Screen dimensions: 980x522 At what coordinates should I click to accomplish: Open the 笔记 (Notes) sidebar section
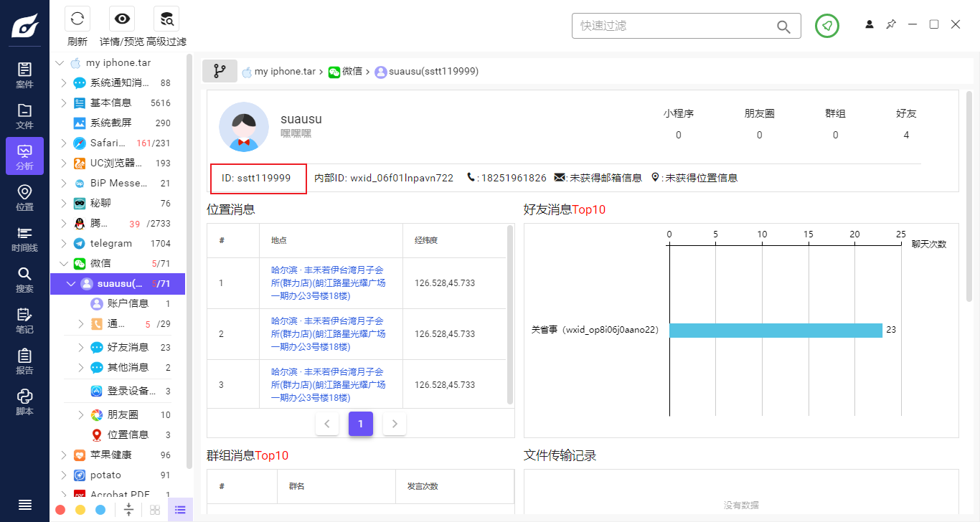[24, 320]
